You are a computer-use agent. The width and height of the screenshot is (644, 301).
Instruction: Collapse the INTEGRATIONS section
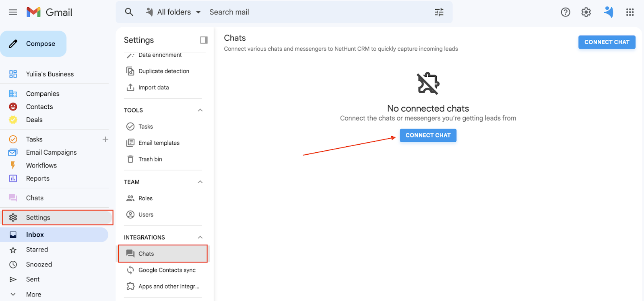point(200,237)
